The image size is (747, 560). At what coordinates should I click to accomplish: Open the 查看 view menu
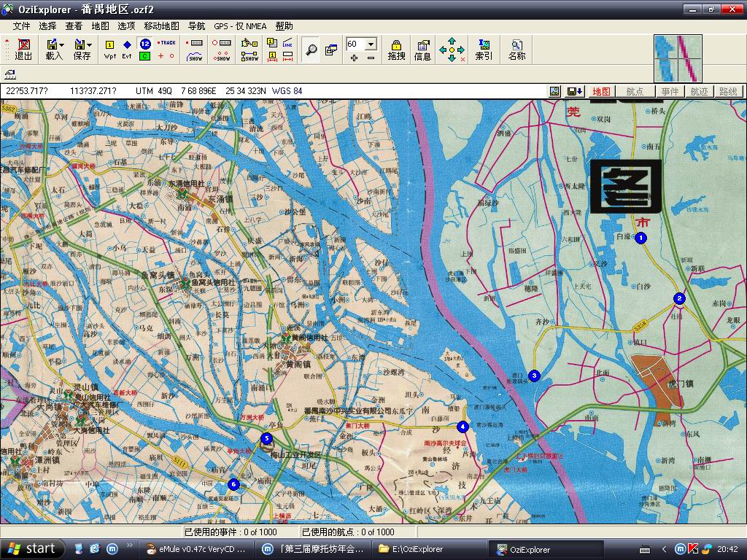click(x=74, y=26)
